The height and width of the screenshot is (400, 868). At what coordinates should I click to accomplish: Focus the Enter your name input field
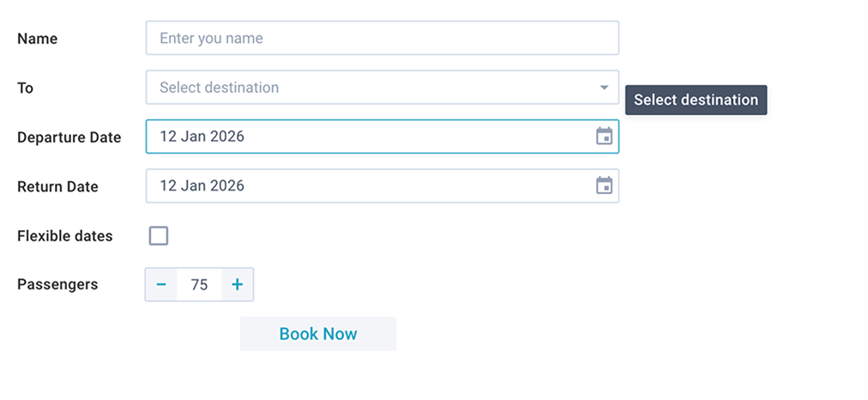click(382, 38)
